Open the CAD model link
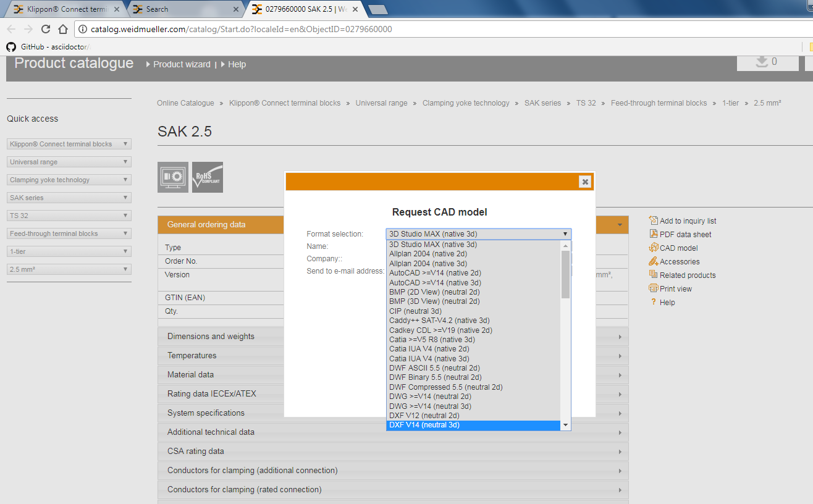813x504 pixels. [x=679, y=248]
